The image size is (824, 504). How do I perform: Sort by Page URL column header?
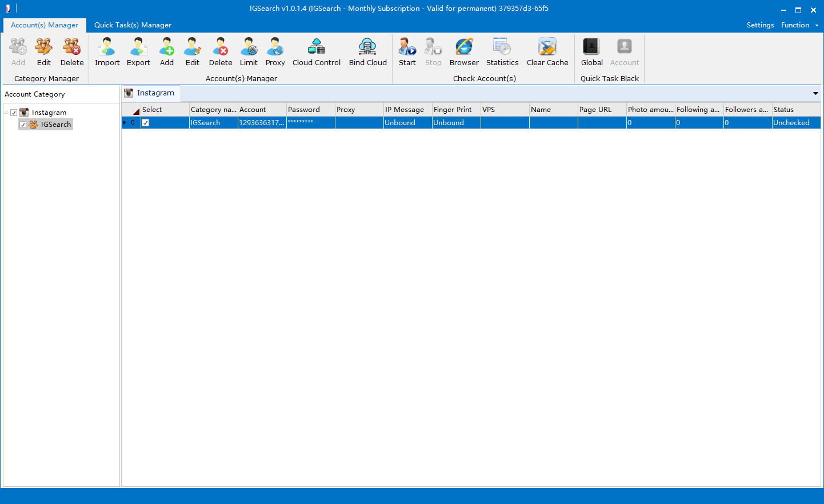click(x=602, y=110)
